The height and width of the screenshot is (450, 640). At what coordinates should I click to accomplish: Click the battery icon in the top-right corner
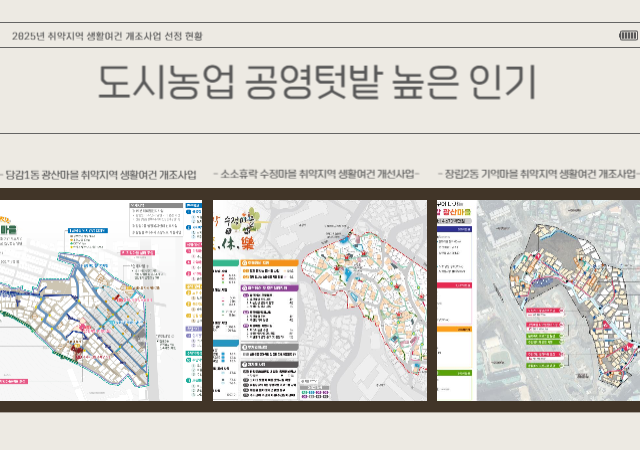point(628,35)
